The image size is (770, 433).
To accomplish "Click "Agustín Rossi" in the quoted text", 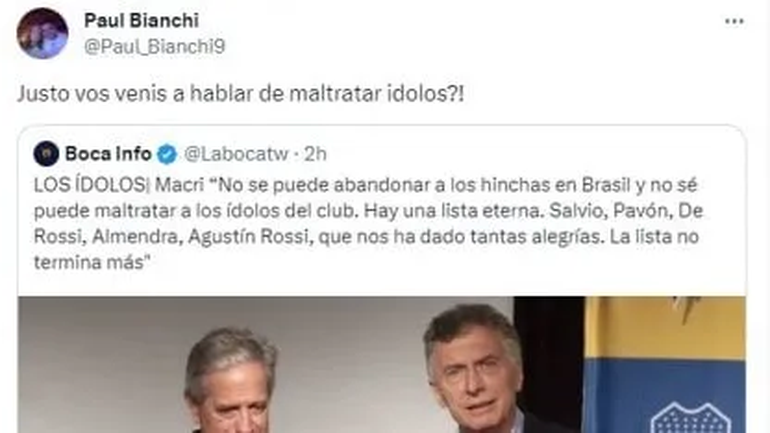I will point(250,237).
